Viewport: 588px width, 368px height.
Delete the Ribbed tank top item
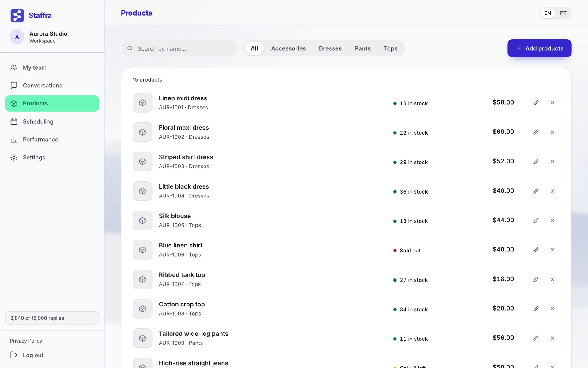[x=552, y=279]
